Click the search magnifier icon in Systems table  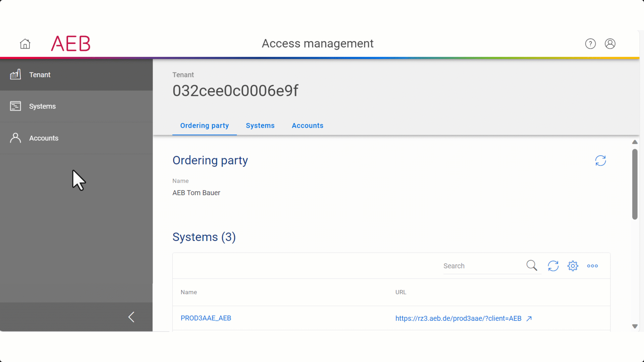click(x=532, y=265)
